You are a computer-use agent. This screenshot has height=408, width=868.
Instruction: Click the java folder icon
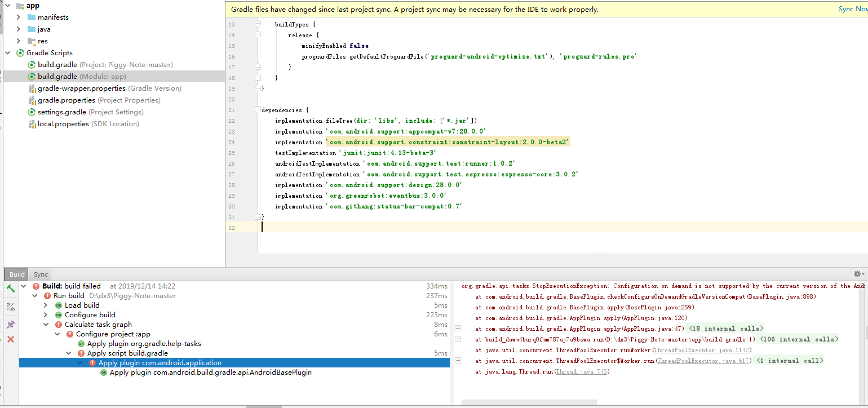tap(32, 29)
